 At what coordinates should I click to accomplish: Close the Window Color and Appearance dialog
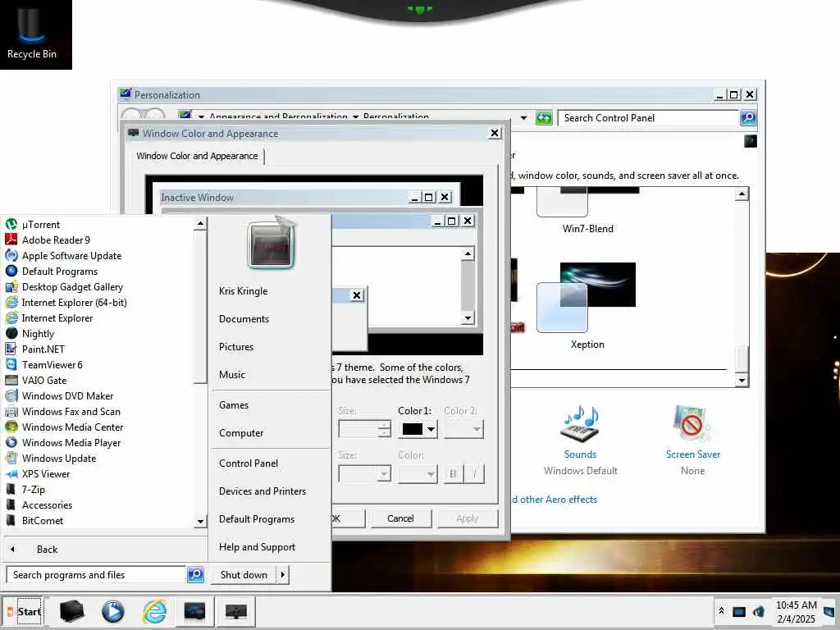coord(495,133)
